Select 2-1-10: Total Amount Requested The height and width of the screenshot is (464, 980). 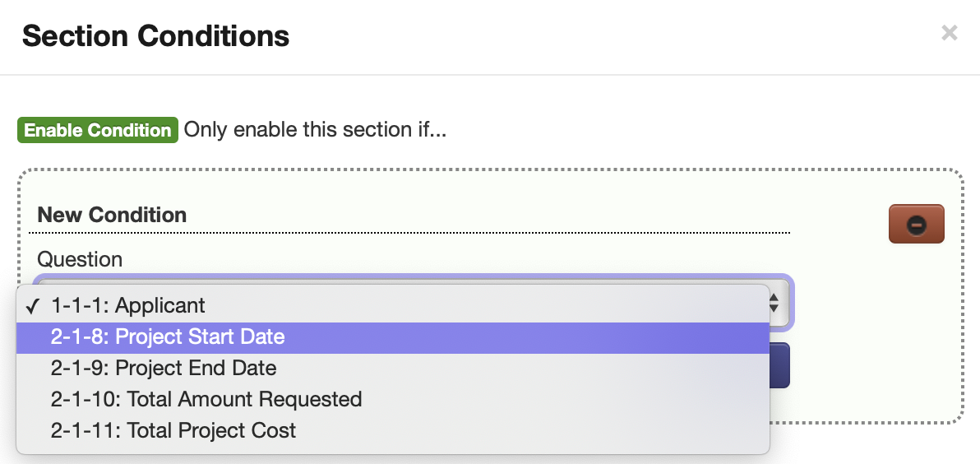pos(206,399)
